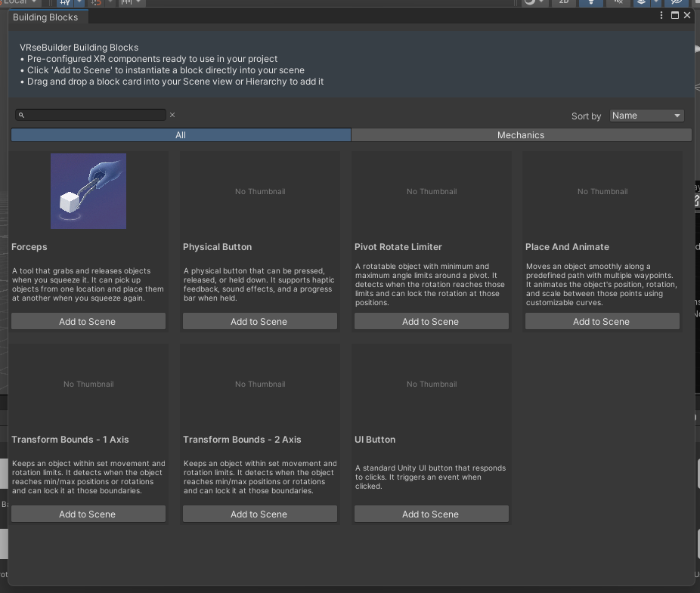The height and width of the screenshot is (593, 700).
Task: Add Transform Bounds - 2 Axis to scene
Action: [260, 514]
